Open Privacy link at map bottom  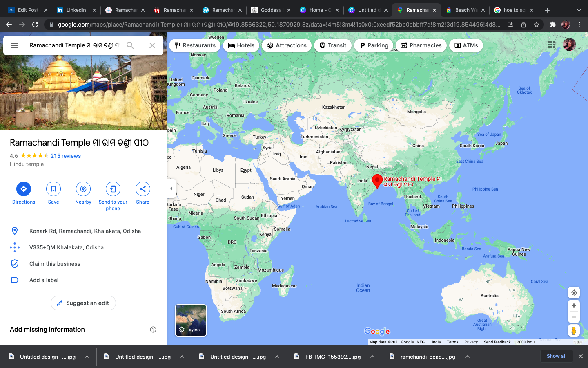(x=471, y=342)
